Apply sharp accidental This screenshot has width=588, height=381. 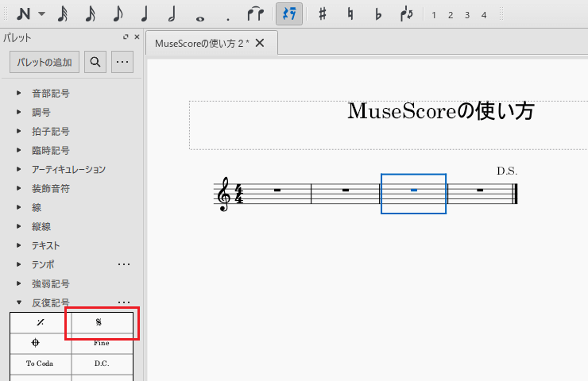322,14
